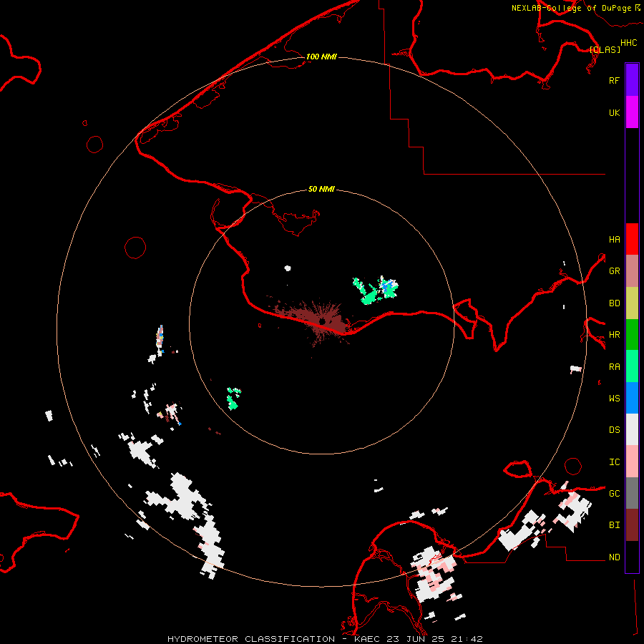This screenshot has width=644, height=644.
Task: Click the small green rain cell southwest of radar
Action: click(234, 398)
